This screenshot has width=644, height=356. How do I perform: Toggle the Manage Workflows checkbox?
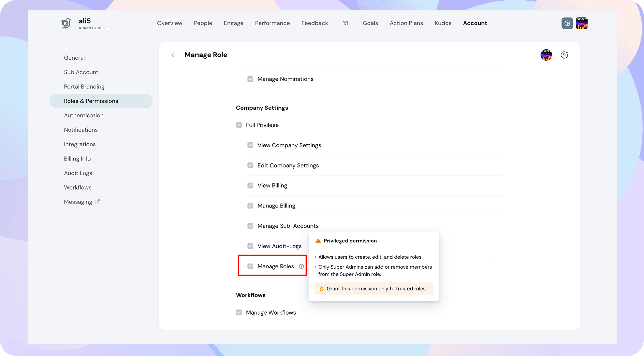click(239, 313)
